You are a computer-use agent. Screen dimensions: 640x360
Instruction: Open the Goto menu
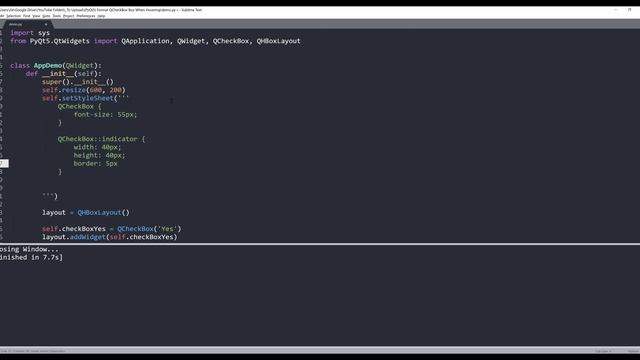pos(46,16)
